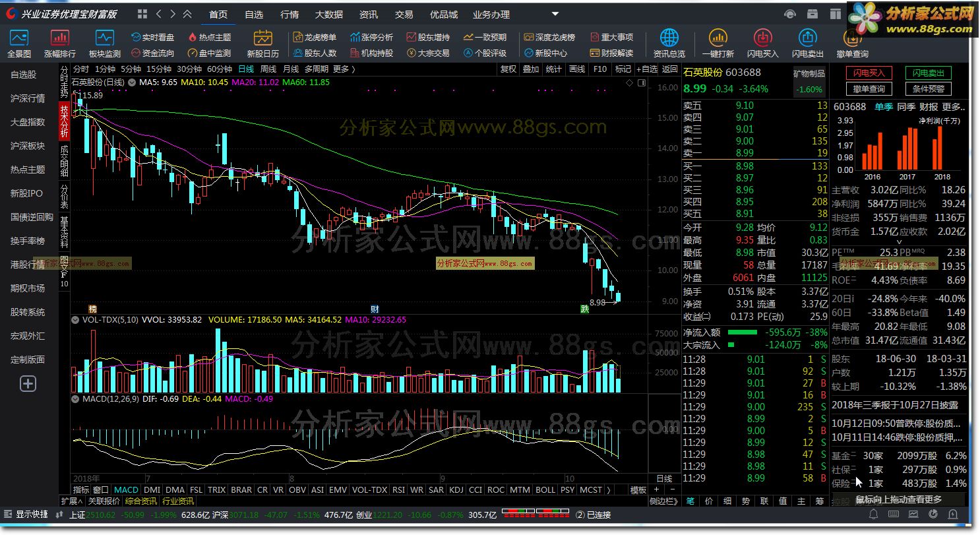The image size is (980, 535).
Task: Switch chart to 15分钟 period
Action: coord(159,69)
